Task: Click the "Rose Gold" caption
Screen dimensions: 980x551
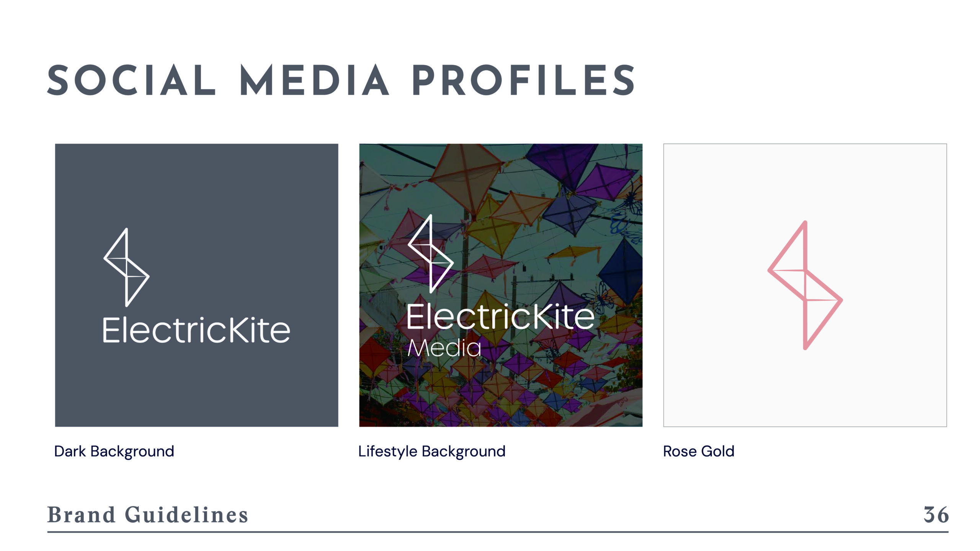Action: [x=699, y=452]
